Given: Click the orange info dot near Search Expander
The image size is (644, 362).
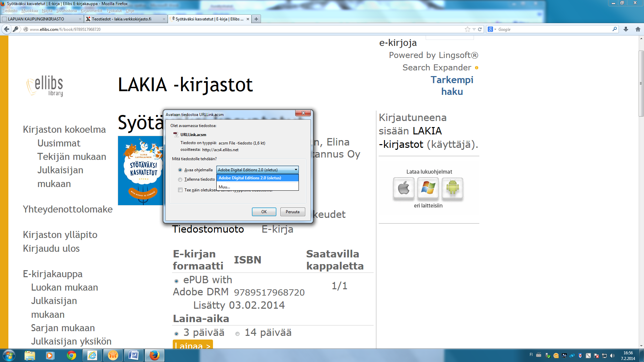Looking at the screenshot, I should (x=477, y=68).
